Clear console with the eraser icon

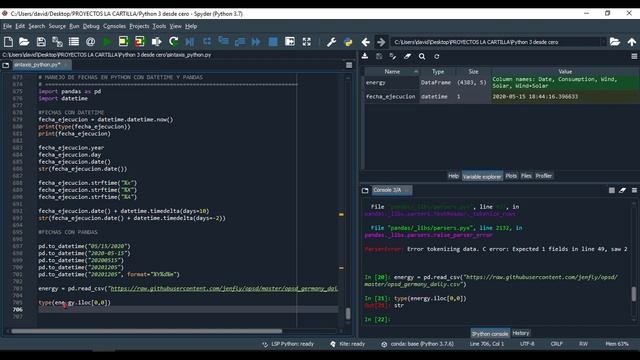pos(622,190)
